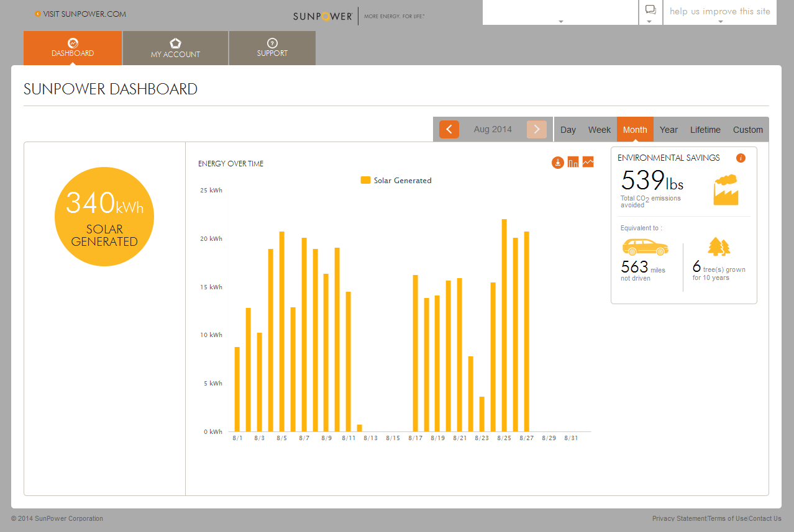Switch to line chart view
This screenshot has width=794, height=532.
point(588,162)
